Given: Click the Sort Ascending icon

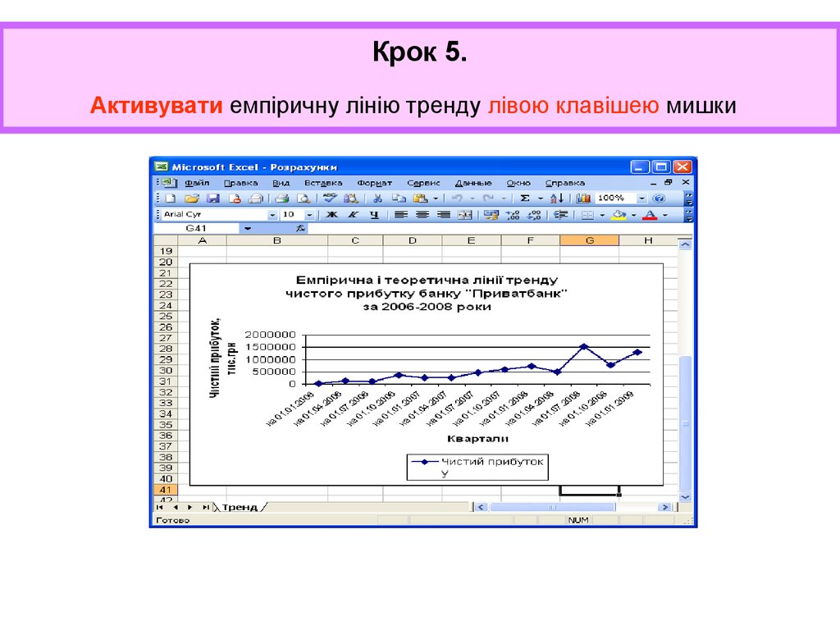Looking at the screenshot, I should (x=557, y=199).
